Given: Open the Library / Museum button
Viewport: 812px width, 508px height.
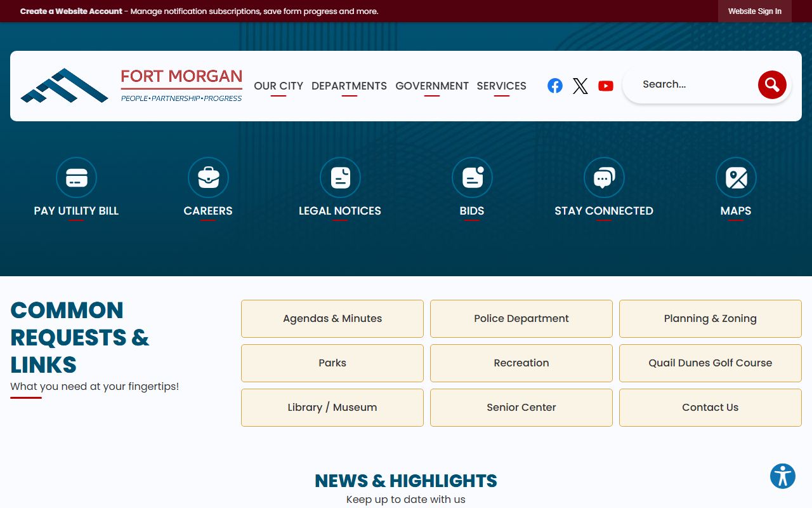Looking at the screenshot, I should pyautogui.click(x=332, y=408).
